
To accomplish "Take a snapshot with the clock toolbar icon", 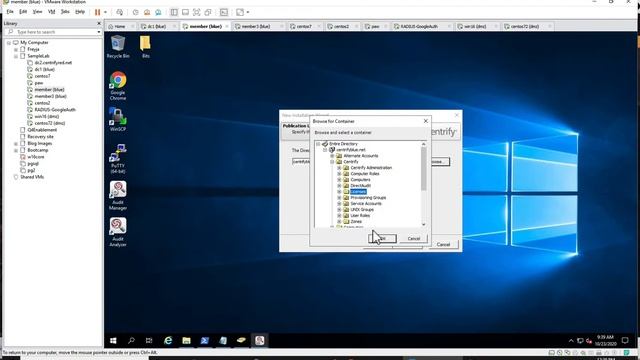I will coord(136,12).
